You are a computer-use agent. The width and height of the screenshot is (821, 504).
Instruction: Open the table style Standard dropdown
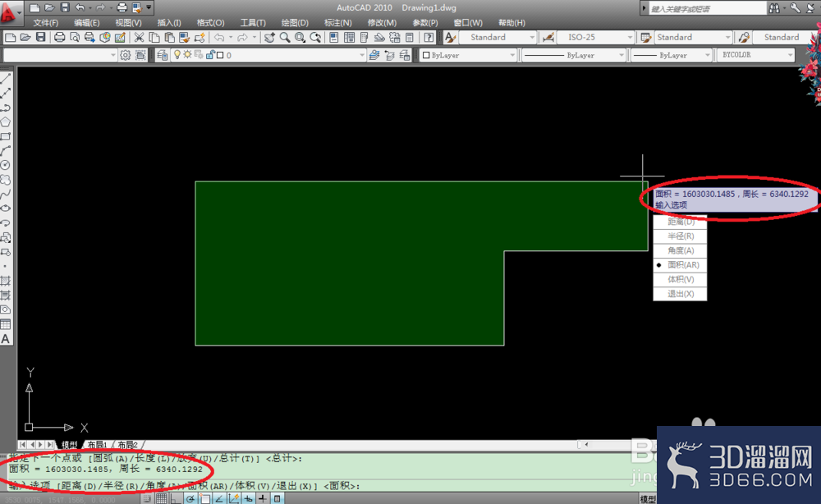tap(693, 37)
